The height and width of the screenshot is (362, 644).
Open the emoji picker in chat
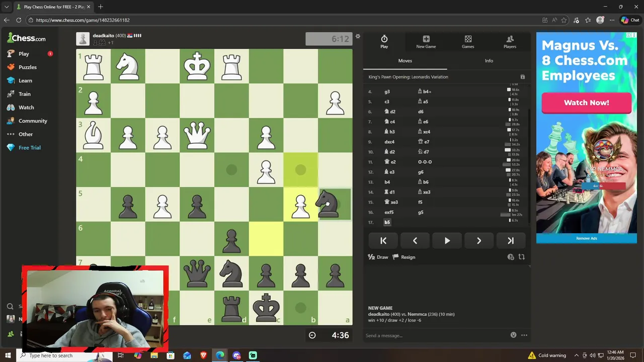[513, 335]
